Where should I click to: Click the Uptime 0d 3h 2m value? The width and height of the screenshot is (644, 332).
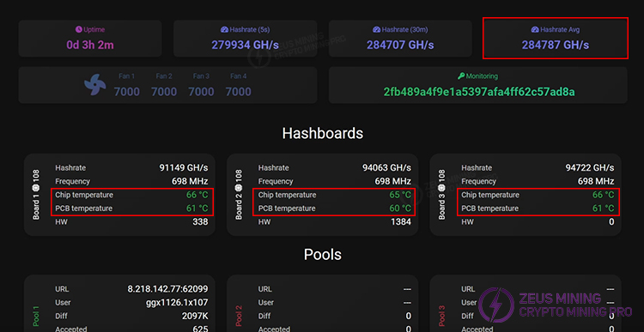pos(90,45)
